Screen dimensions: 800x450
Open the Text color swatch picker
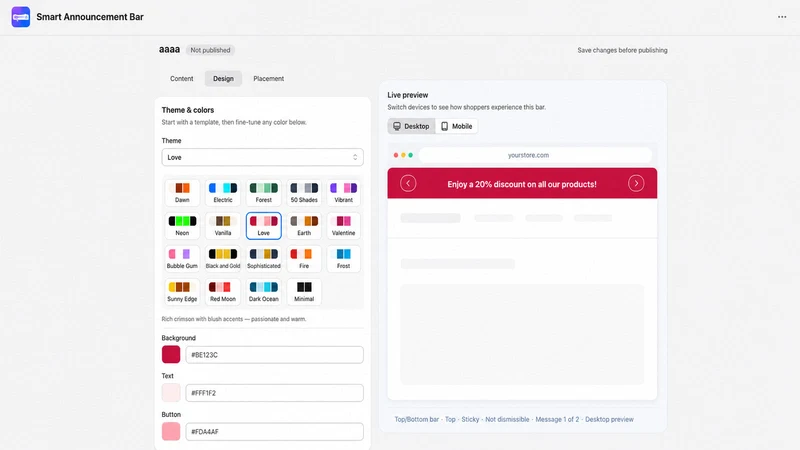pyautogui.click(x=171, y=393)
